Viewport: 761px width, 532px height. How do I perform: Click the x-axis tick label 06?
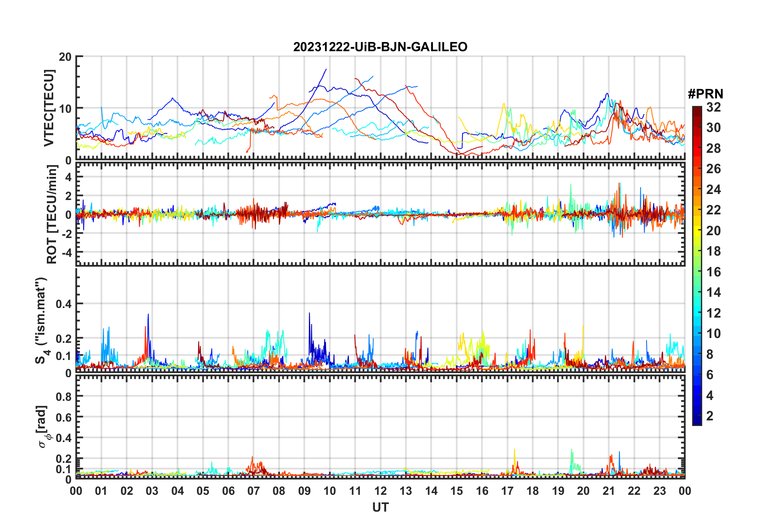click(x=228, y=491)
